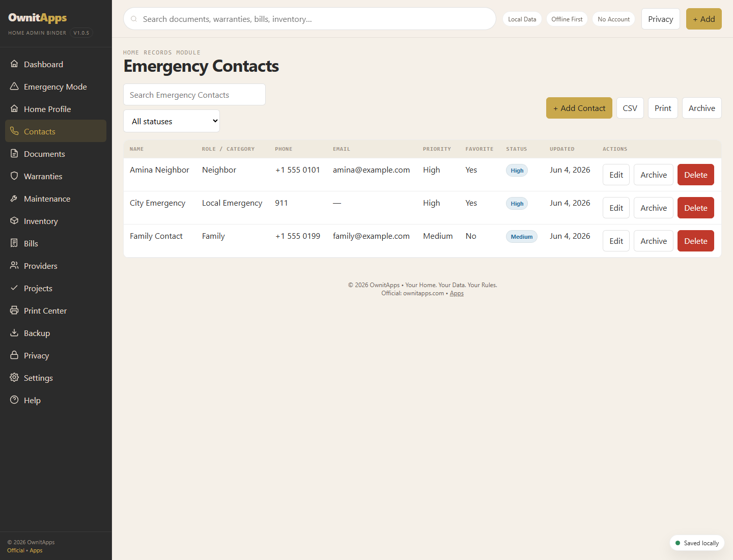Screen dimensions: 733x560
Task: Click the Inventory box icon
Action: click(14, 221)
